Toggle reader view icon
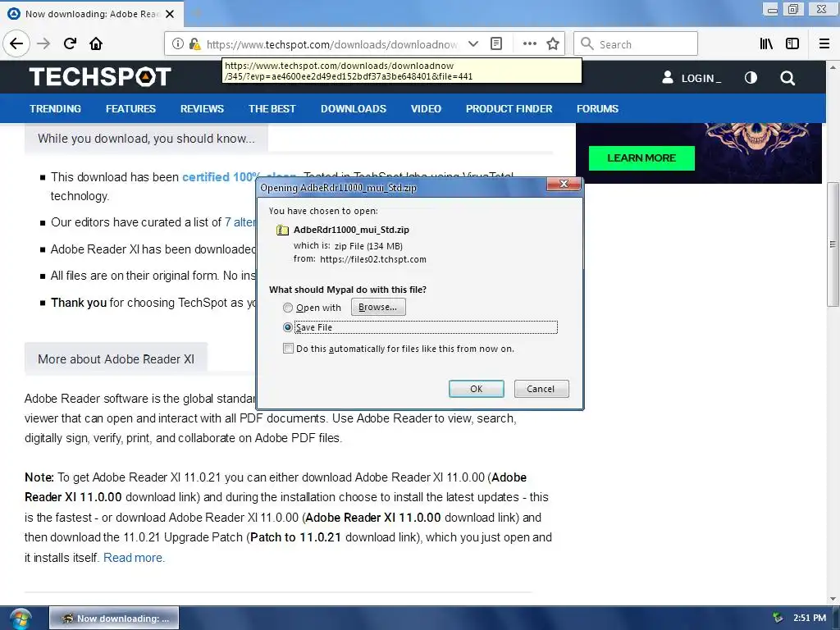Viewport: 840px width, 630px height. tap(496, 44)
